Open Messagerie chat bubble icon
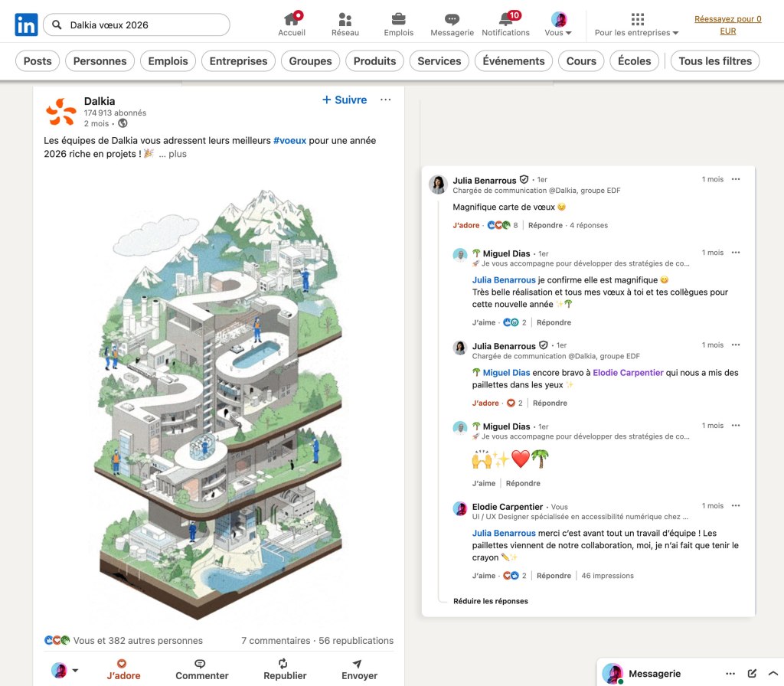 (x=452, y=19)
